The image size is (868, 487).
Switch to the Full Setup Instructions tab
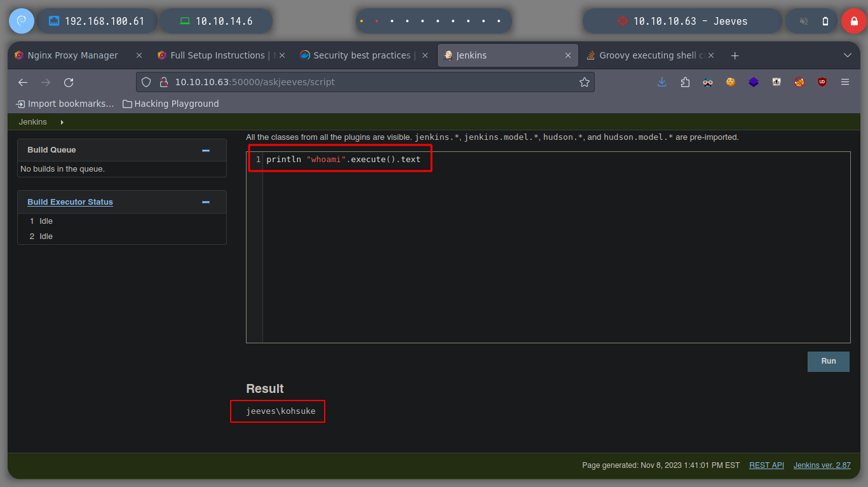pos(222,55)
